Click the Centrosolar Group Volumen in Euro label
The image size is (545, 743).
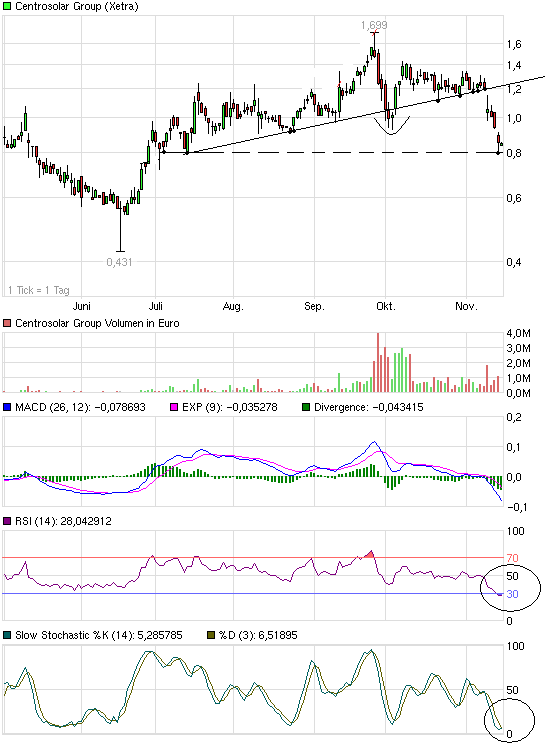97,323
